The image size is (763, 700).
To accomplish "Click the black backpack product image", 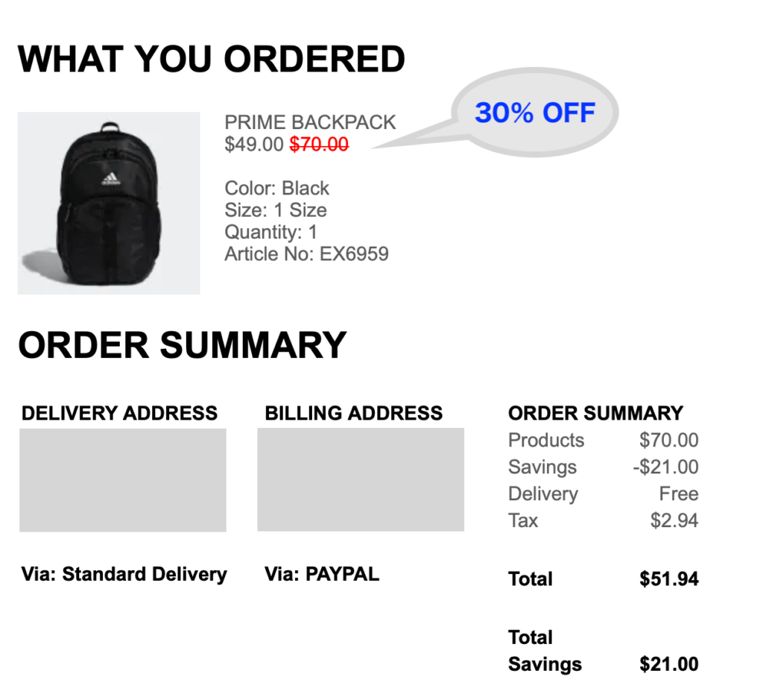I will click(109, 203).
